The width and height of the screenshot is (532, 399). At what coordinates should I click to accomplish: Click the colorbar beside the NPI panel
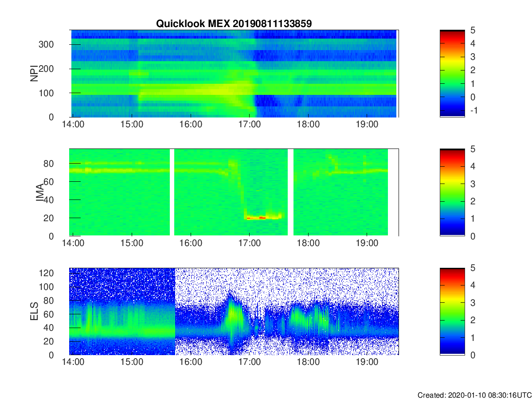point(452,74)
